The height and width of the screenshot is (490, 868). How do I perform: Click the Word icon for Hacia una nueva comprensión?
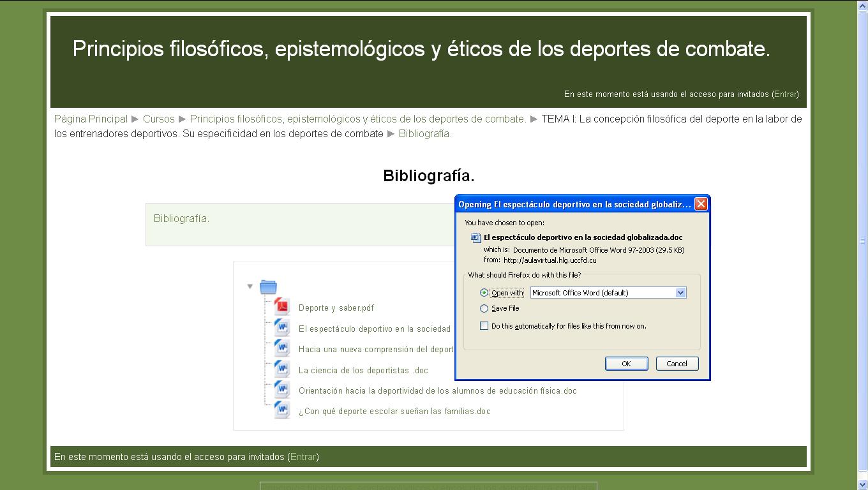(282, 348)
